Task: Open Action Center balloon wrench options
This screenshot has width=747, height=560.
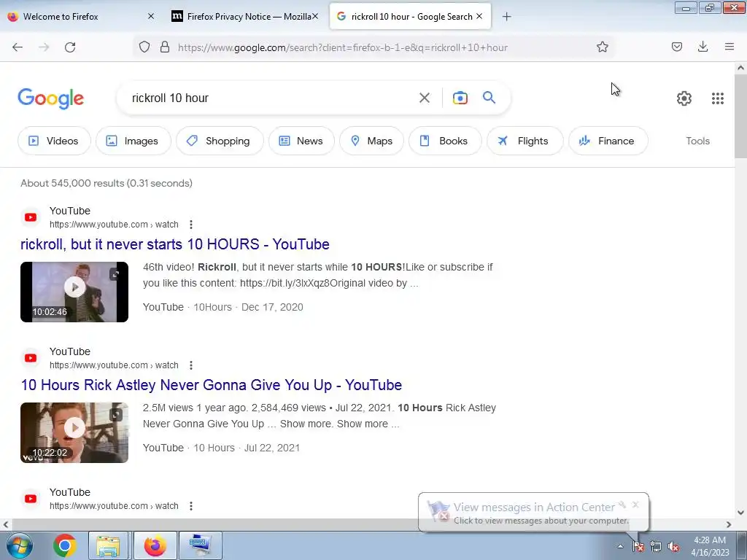Action: point(622,505)
